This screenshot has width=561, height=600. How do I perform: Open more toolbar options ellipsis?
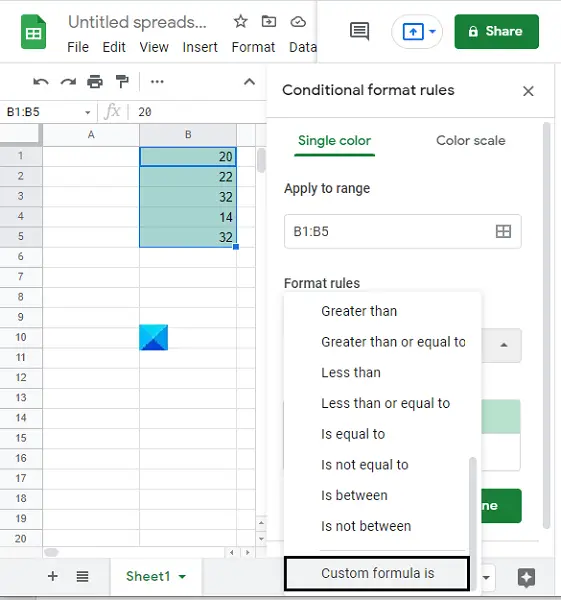(157, 82)
